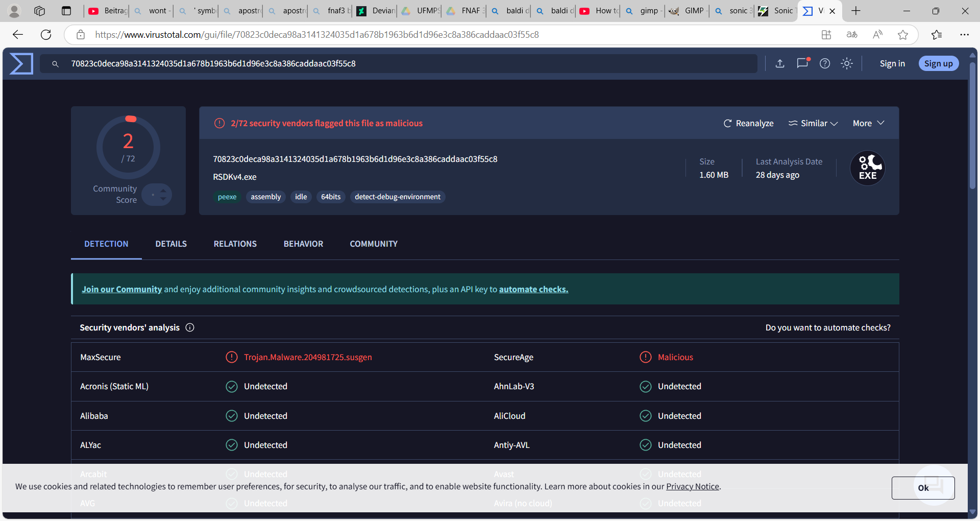Expand the Similar dropdown
Image resolution: width=980 pixels, height=521 pixels.
813,123
